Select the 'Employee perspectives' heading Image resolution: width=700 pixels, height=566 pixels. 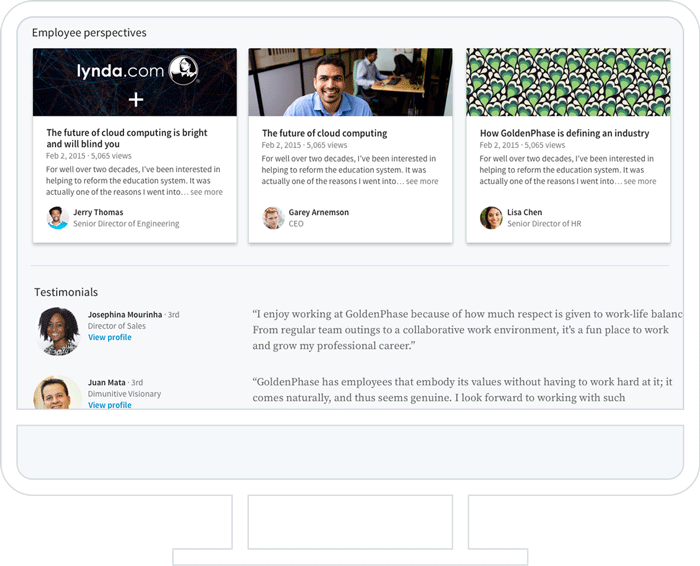click(x=89, y=33)
